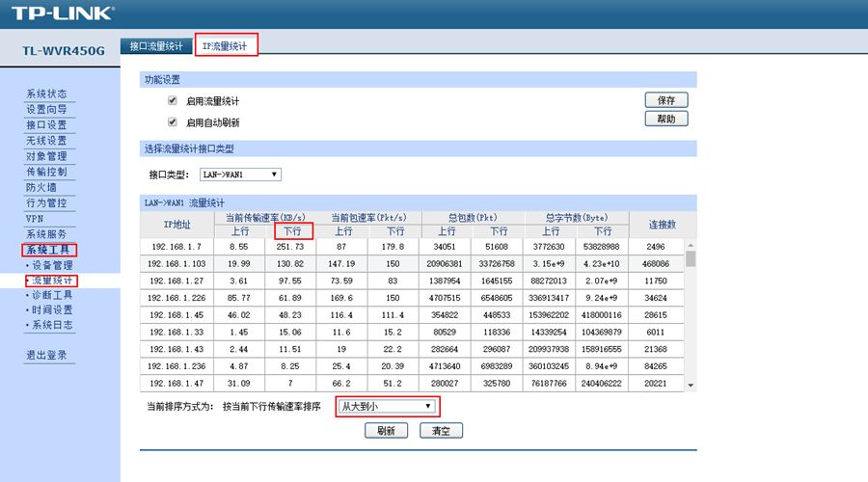The image size is (868, 482).
Task: Click the table scrollbar down arrow
Action: [690, 386]
